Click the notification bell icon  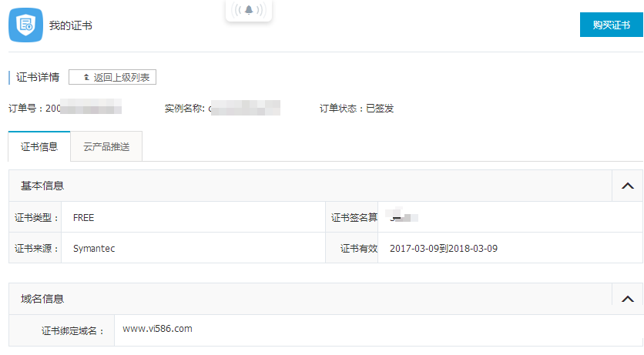(249, 10)
